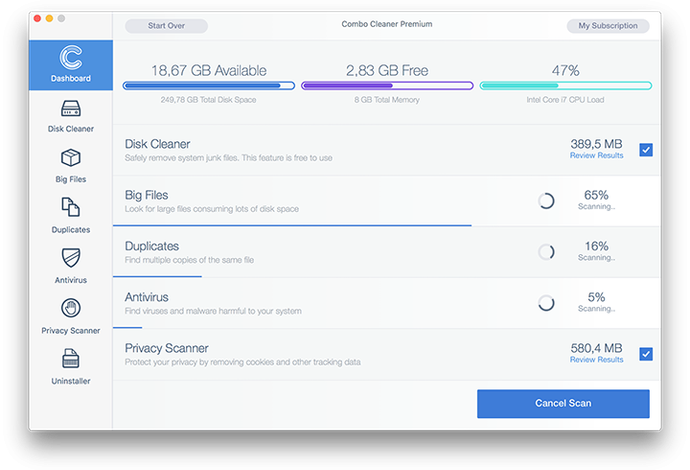Screen dimensions: 690x470
Task: Select the Duplicates documents icon
Action: [x=71, y=208]
